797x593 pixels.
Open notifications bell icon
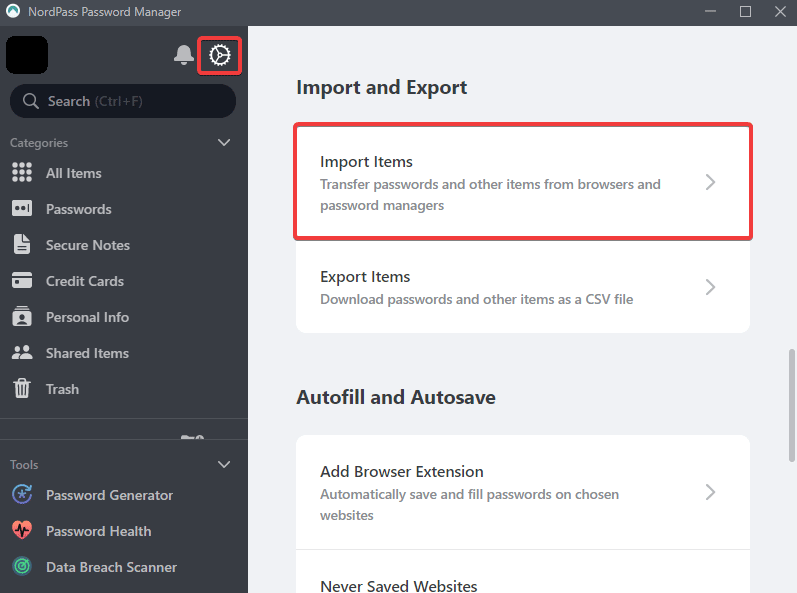(183, 55)
